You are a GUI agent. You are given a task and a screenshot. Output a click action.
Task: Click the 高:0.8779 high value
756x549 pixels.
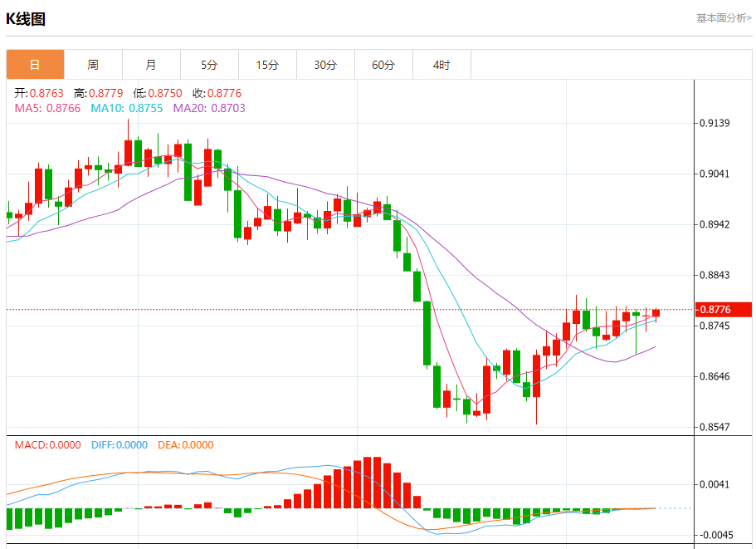pos(99,93)
